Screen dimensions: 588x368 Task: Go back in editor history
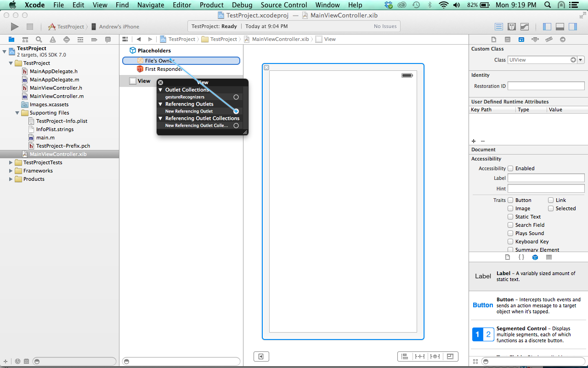[139, 39]
